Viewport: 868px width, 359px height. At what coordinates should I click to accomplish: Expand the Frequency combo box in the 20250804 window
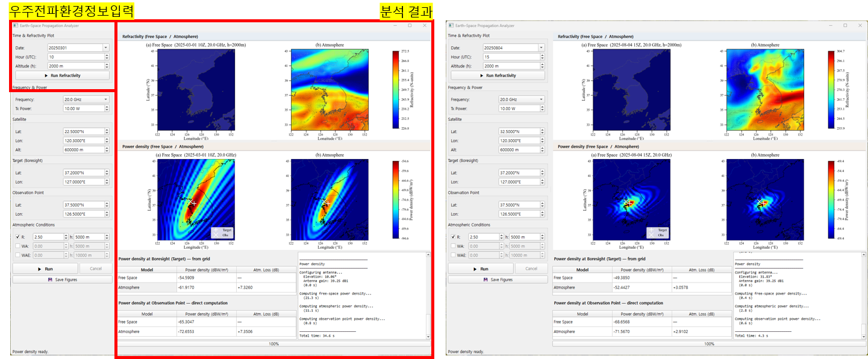point(522,99)
